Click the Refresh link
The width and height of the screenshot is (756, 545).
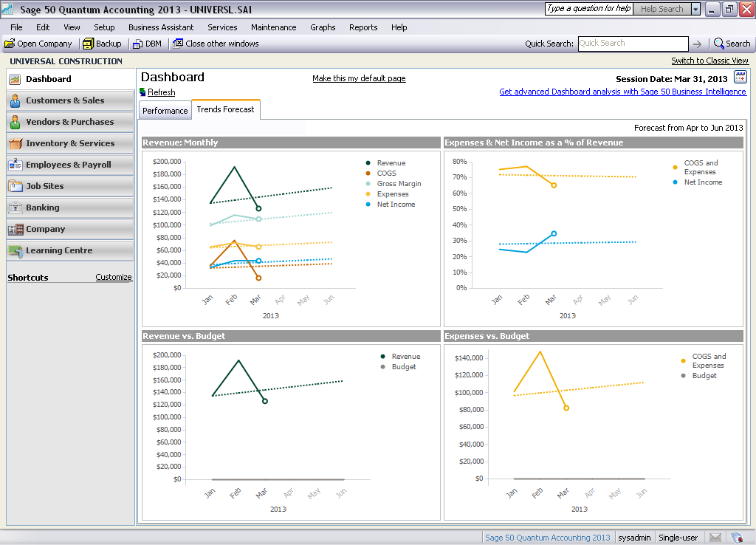coord(161,92)
